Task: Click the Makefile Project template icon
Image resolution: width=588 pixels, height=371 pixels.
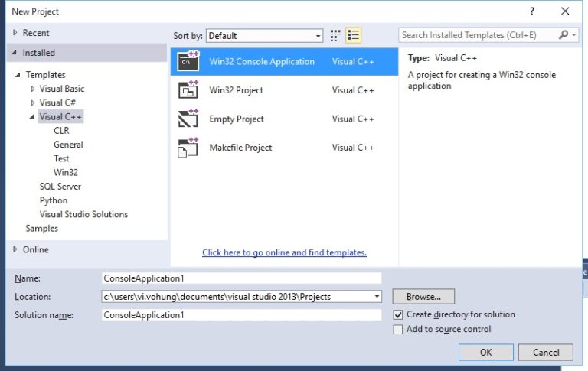Action: point(188,148)
